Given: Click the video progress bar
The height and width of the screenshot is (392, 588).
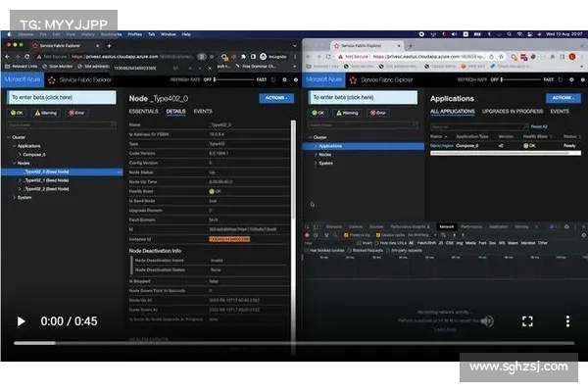Looking at the screenshot, I should (294, 343).
